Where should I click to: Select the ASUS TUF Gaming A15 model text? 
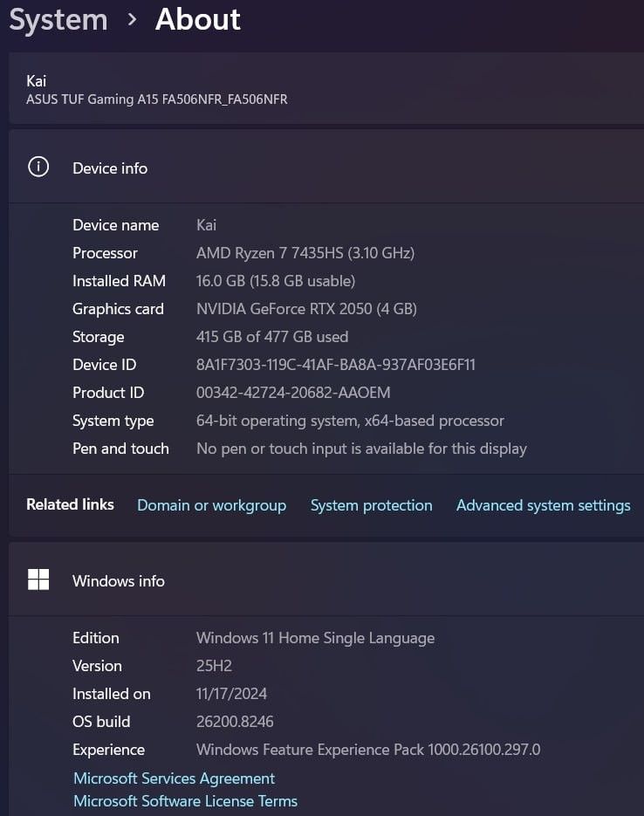[156, 99]
